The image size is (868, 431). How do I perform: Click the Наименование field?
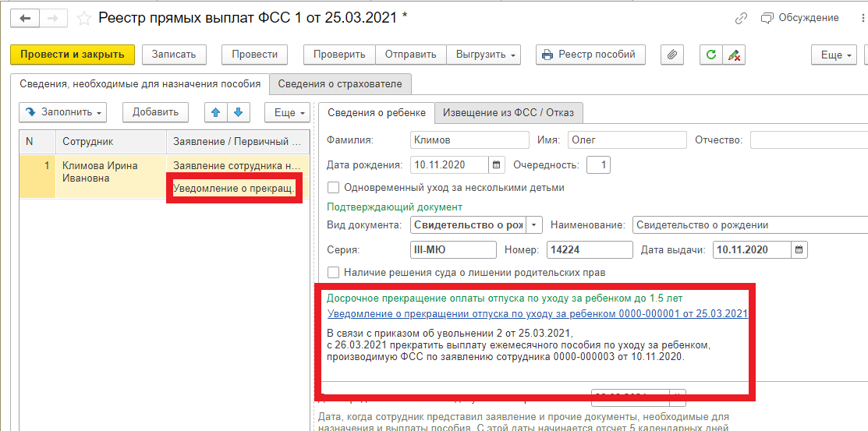click(749, 225)
